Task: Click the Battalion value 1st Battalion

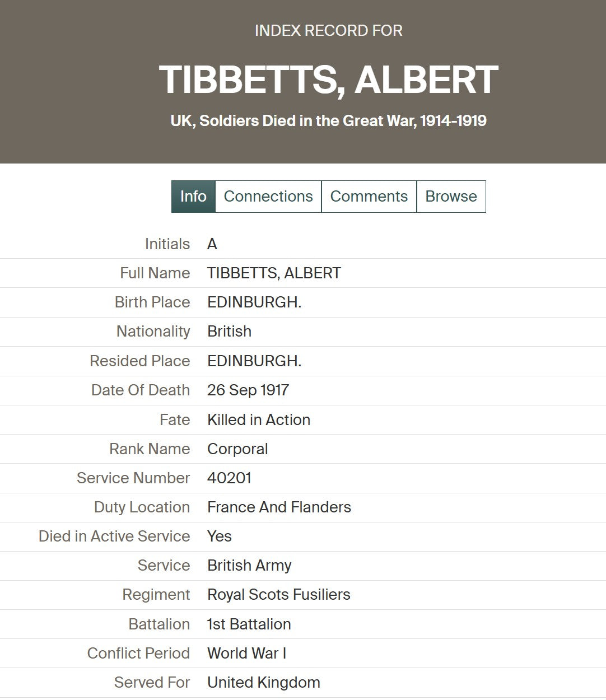Action: [249, 624]
